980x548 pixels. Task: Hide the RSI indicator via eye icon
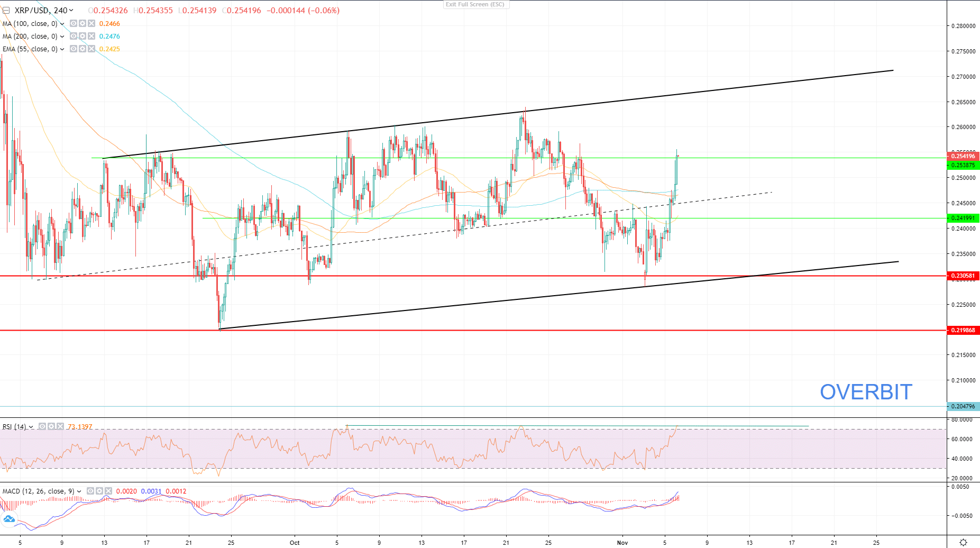click(x=42, y=426)
